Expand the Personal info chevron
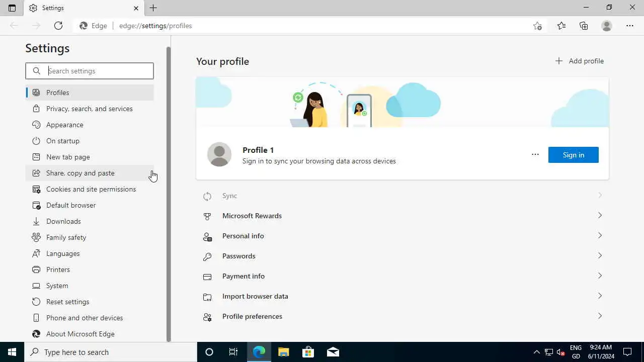The image size is (644, 362). pyautogui.click(x=600, y=235)
